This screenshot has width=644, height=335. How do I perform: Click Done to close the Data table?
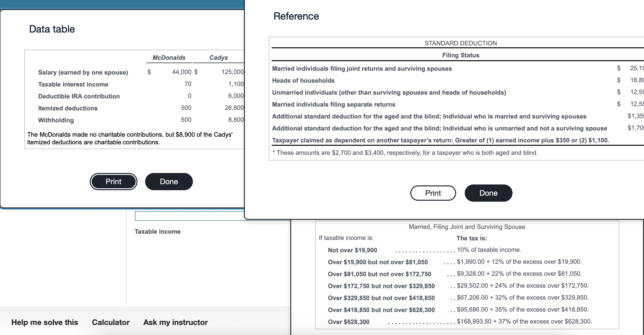169,182
